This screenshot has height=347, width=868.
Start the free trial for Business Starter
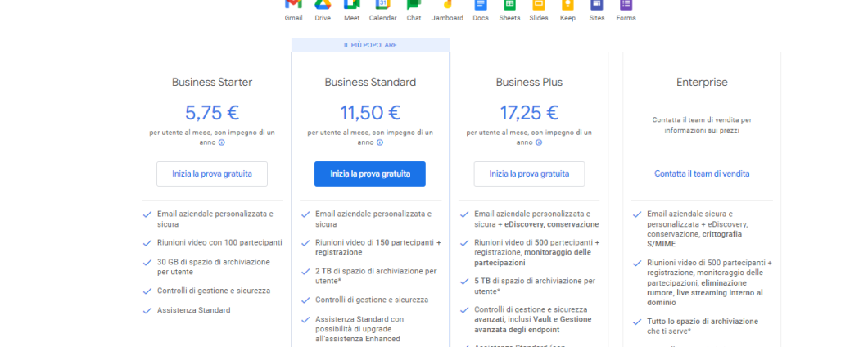tap(212, 173)
